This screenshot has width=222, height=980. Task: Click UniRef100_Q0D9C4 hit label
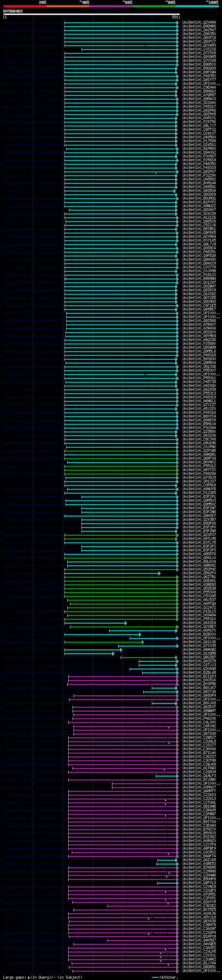tap(199, 248)
